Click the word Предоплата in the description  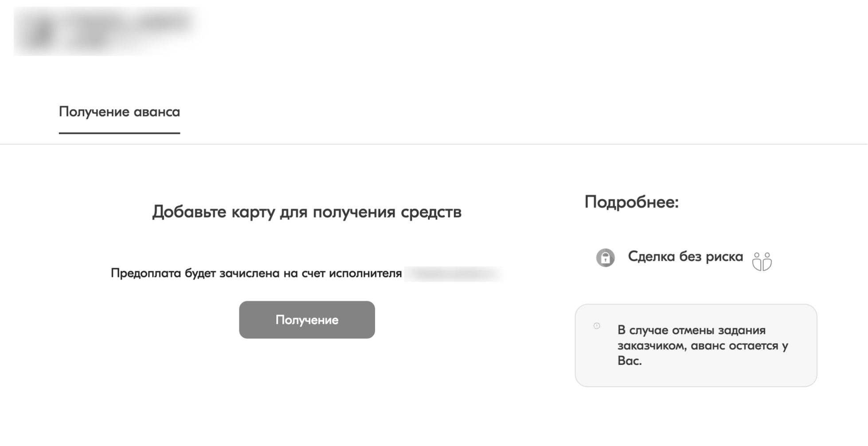pyautogui.click(x=146, y=273)
